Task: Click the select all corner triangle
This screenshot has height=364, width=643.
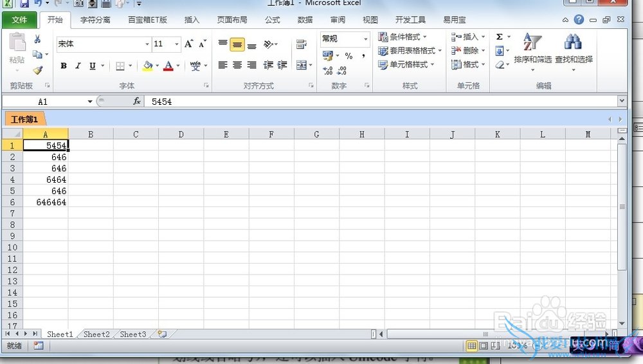Action: point(12,134)
